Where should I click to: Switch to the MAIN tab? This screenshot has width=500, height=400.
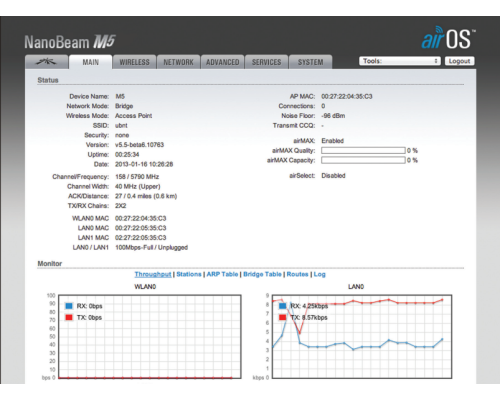[x=90, y=62]
